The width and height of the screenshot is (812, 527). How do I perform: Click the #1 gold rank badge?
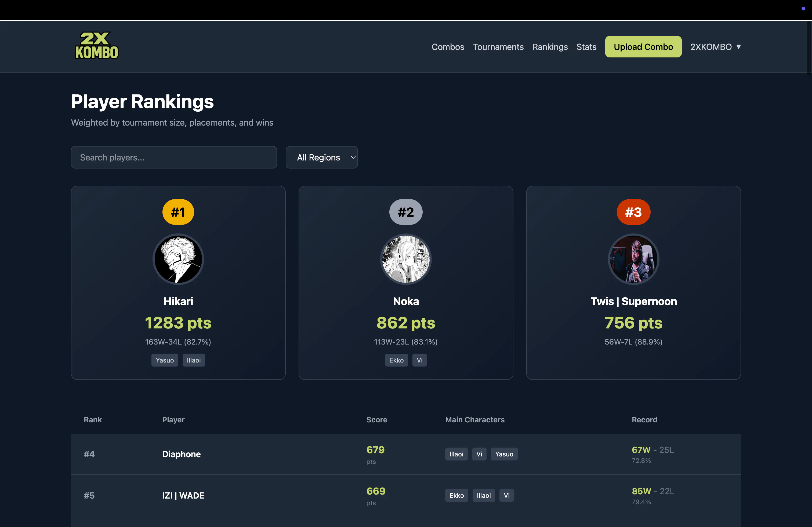(178, 212)
